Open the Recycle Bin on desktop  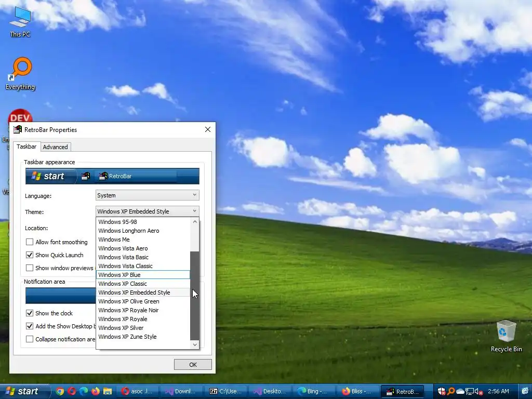(506, 336)
